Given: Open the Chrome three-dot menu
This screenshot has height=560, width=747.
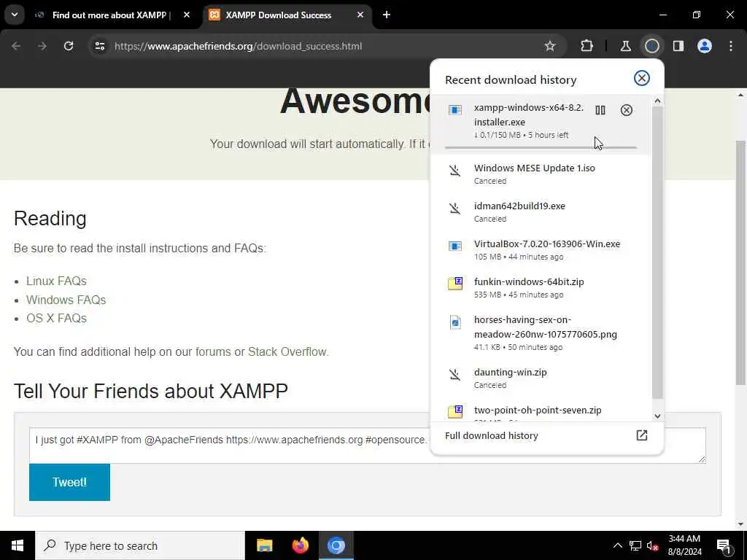Looking at the screenshot, I should point(731,46).
